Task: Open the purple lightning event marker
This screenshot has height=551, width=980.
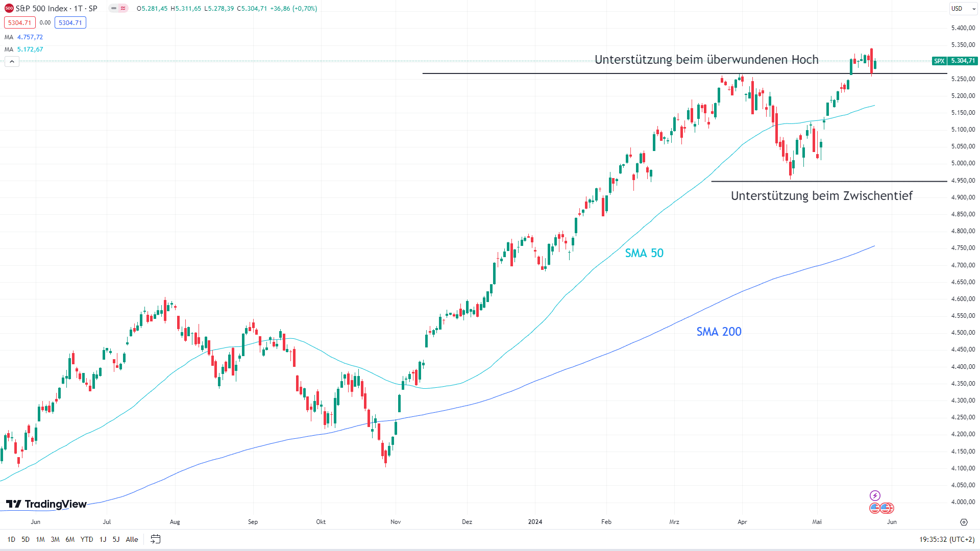Action: pos(875,495)
